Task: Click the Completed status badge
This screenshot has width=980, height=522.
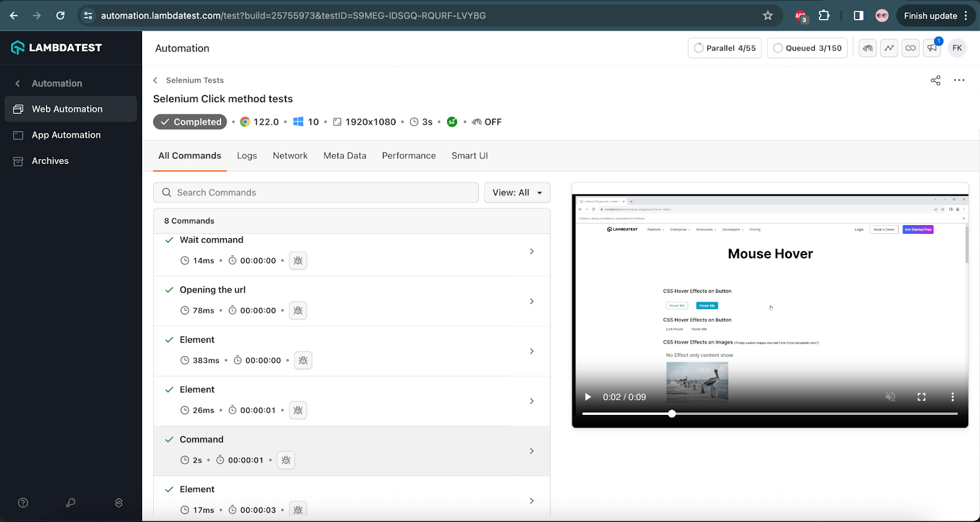Action: click(x=190, y=122)
